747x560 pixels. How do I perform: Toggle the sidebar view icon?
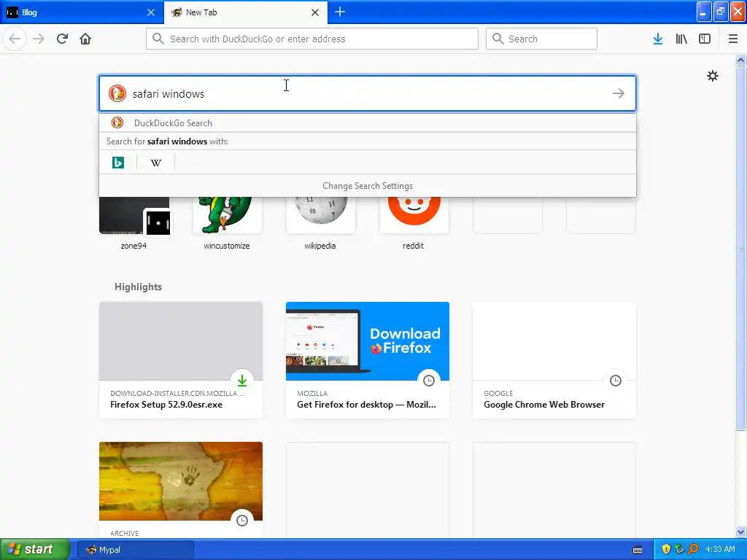pos(705,39)
